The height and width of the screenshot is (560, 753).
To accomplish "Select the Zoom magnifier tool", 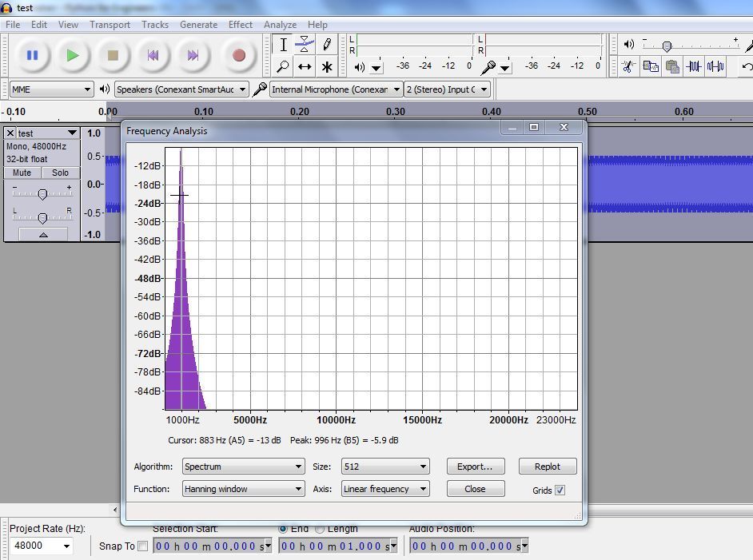I will (x=283, y=66).
